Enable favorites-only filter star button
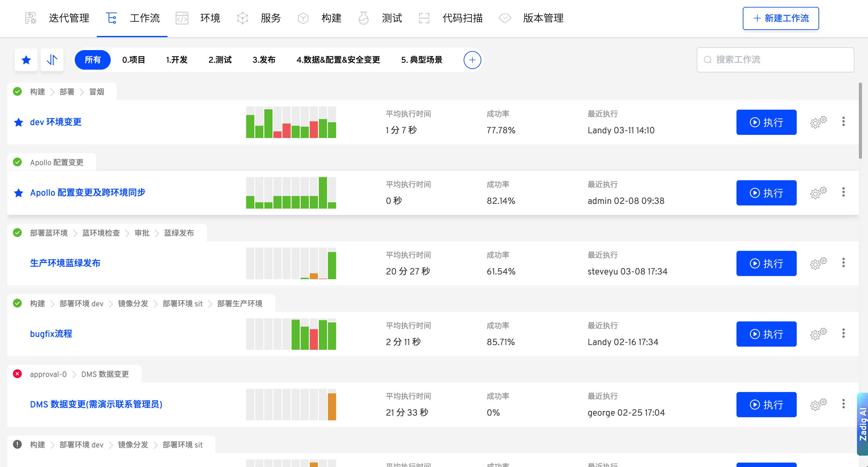868x467 pixels. coord(26,60)
